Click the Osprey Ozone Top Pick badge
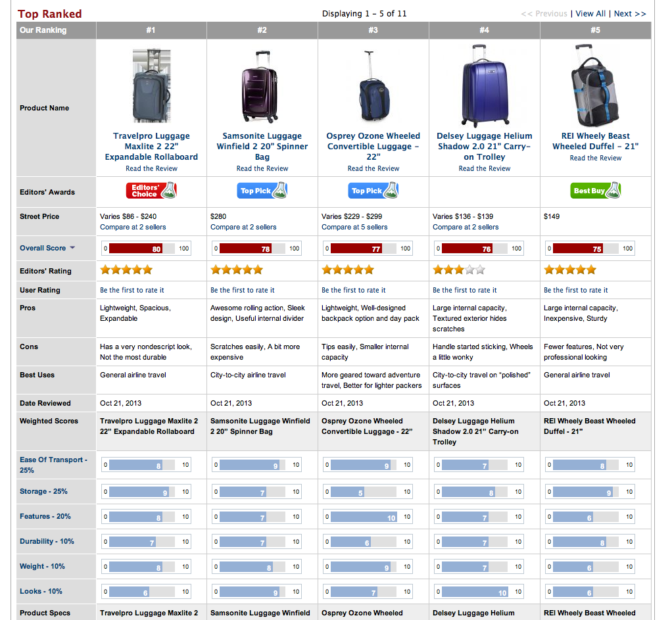 (373, 191)
